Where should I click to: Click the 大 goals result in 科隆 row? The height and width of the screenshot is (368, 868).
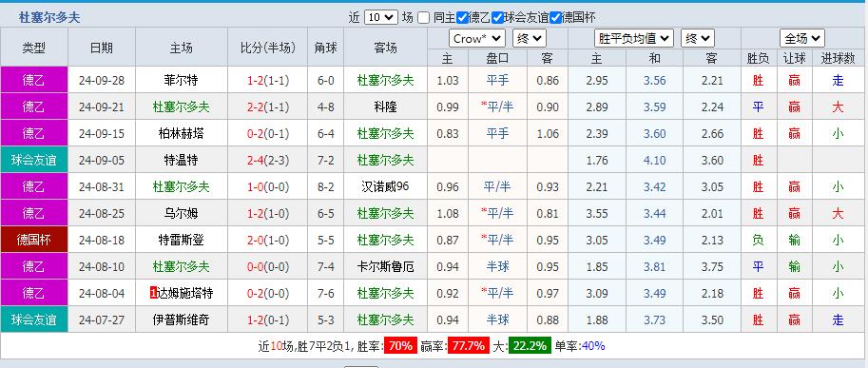839,107
